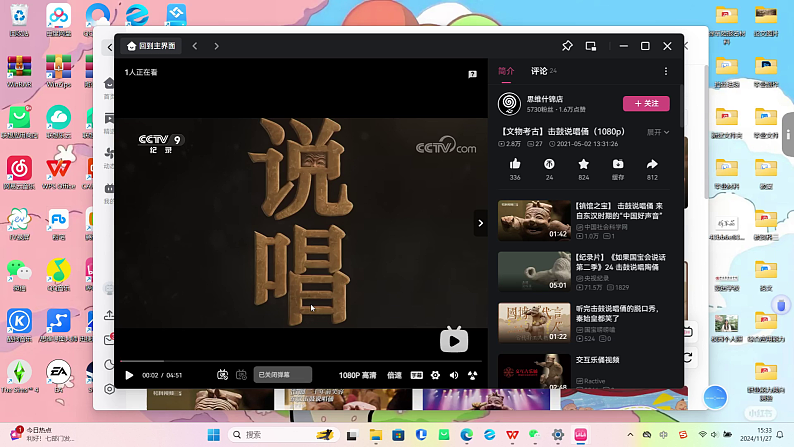
Task: Open the WinRAR desktop icon
Action: [19, 71]
